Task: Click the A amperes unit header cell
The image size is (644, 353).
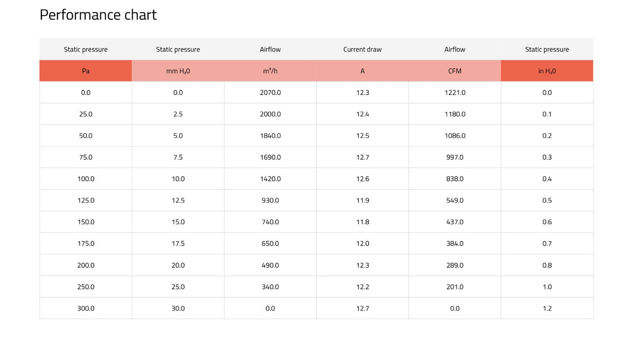Action: [x=363, y=71]
